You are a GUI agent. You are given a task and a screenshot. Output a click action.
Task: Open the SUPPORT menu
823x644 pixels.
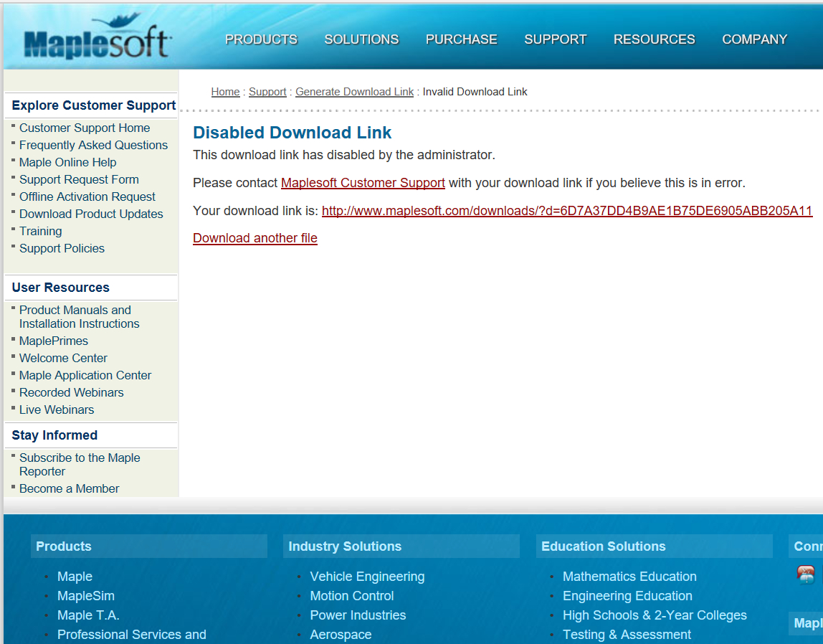pos(556,39)
